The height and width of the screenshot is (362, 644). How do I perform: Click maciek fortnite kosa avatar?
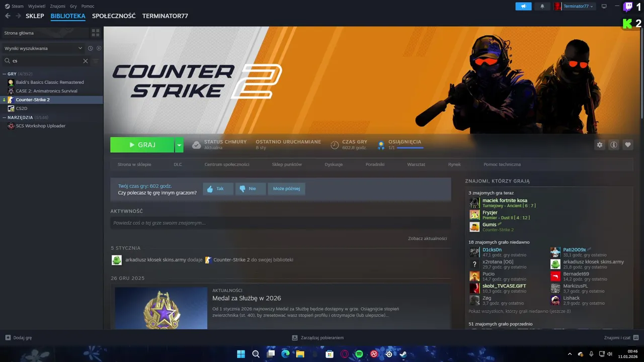tap(474, 203)
